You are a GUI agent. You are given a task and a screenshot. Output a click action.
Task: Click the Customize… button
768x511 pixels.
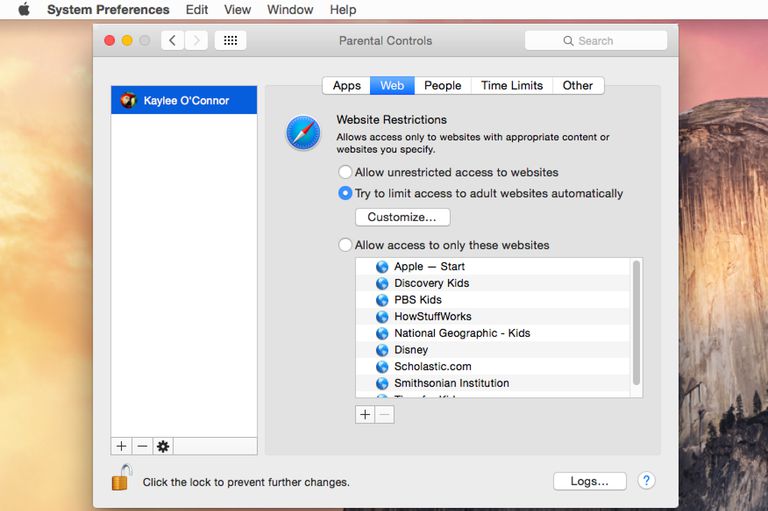pyautogui.click(x=402, y=217)
